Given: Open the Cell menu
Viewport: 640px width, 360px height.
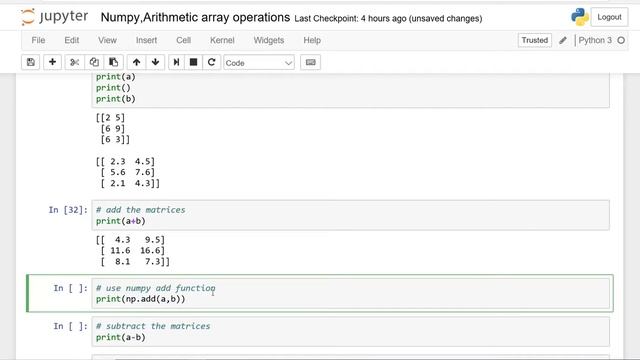Looking at the screenshot, I should 184,40.
